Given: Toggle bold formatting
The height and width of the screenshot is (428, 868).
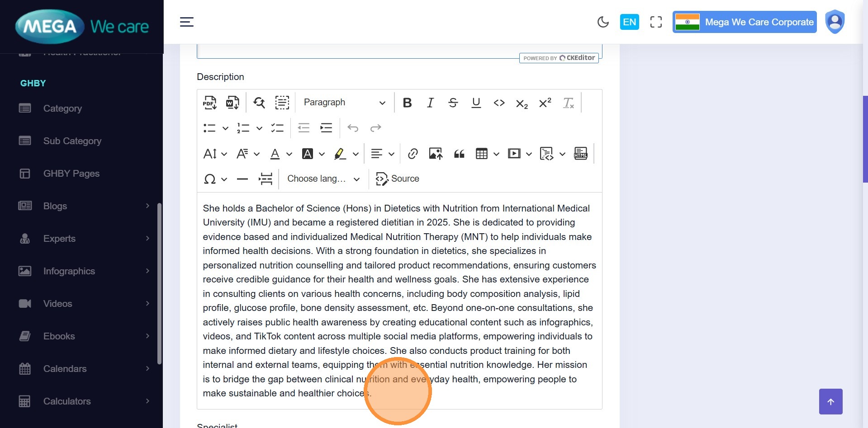Looking at the screenshot, I should pyautogui.click(x=407, y=103).
